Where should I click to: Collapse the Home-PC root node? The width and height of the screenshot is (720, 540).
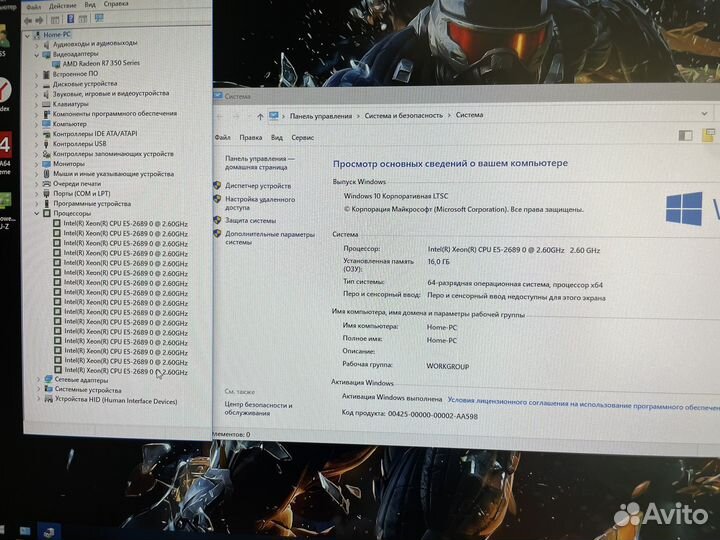pos(27,35)
